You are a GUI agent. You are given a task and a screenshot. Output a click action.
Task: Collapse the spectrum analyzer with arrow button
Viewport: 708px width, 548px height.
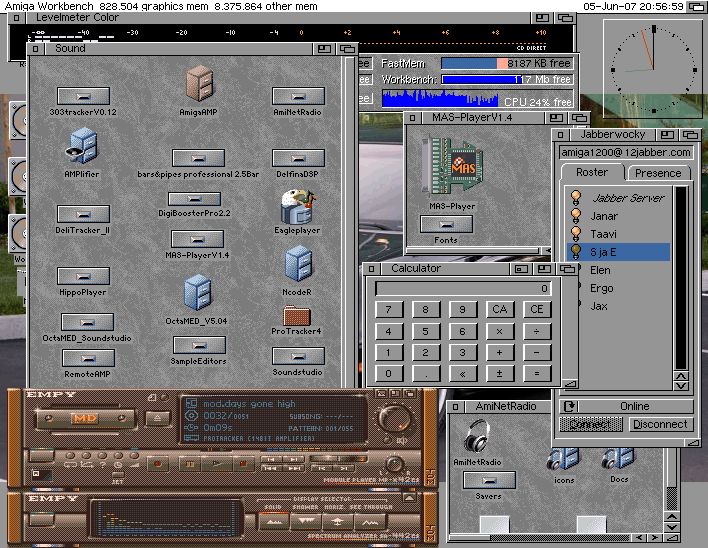[410, 497]
